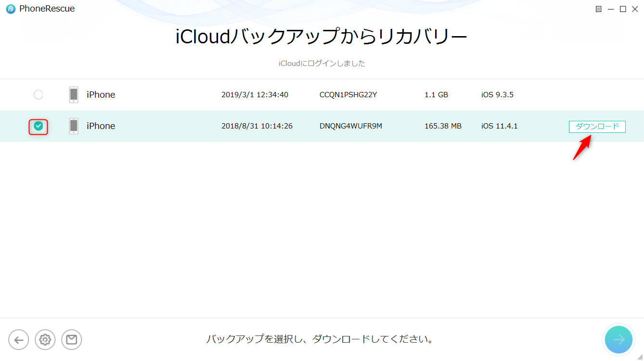This screenshot has width=644, height=361.
Task: Minimize the PhoneRescue window
Action: [x=610, y=9]
